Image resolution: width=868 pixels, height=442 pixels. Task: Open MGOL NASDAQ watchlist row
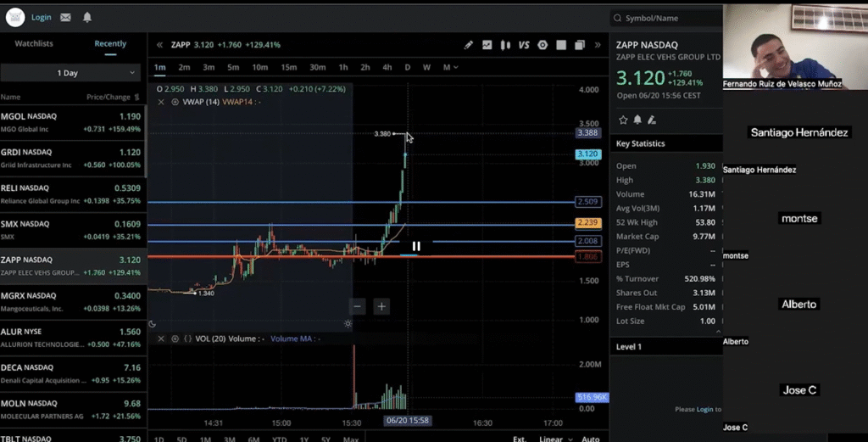click(x=72, y=122)
